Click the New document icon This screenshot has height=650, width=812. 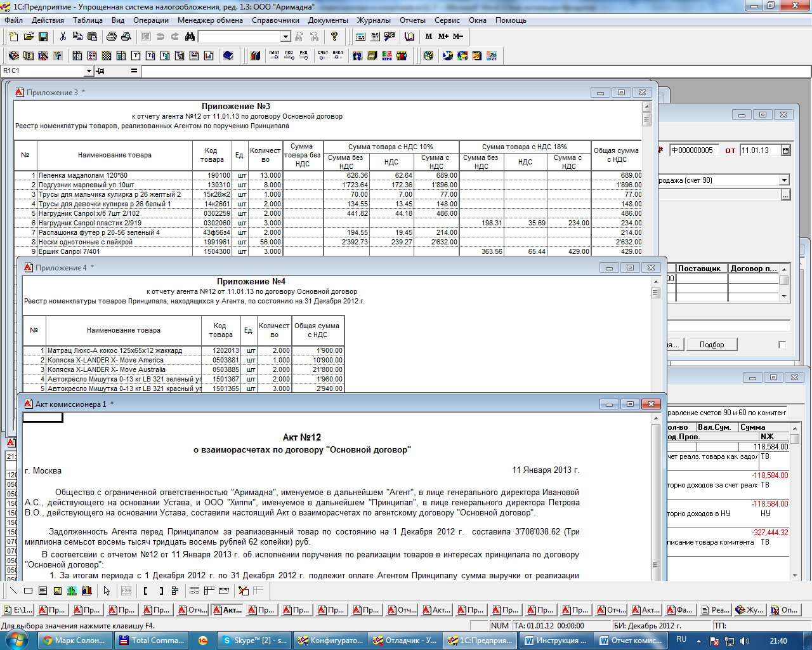click(13, 37)
